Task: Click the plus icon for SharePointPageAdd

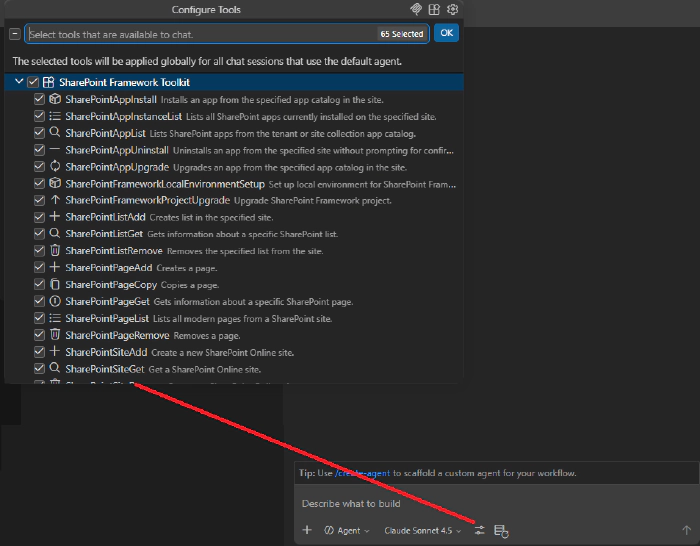Action: [x=55, y=267]
